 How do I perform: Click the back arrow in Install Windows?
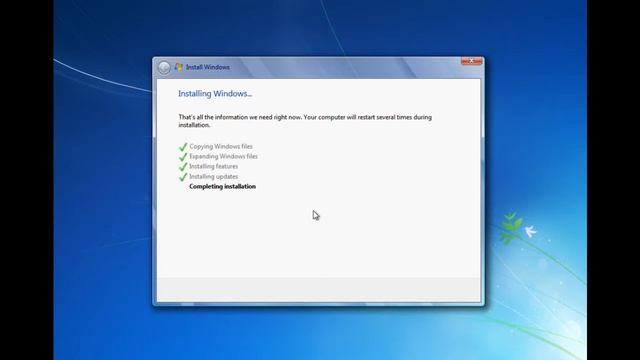pyautogui.click(x=164, y=67)
